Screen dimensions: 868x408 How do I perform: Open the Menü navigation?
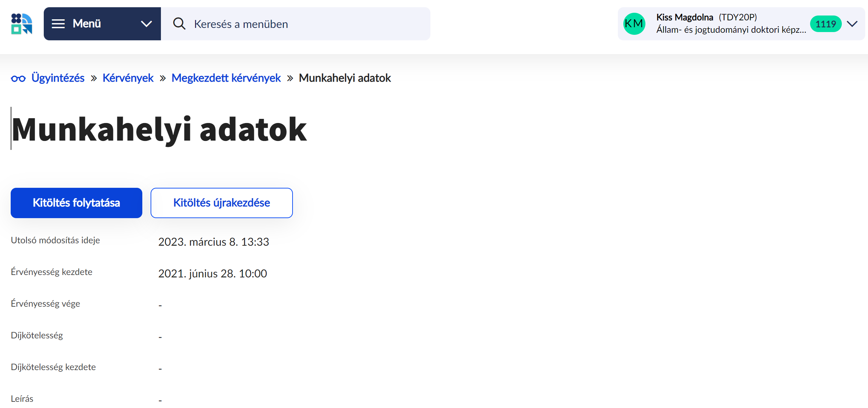pyautogui.click(x=87, y=23)
